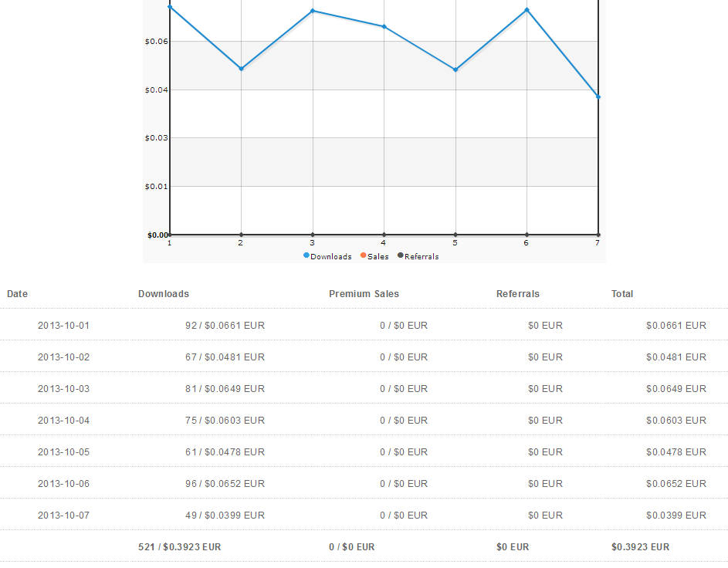Image resolution: width=728 pixels, height=568 pixels.
Task: Select the 2013-10-01 date cell
Action: point(63,326)
